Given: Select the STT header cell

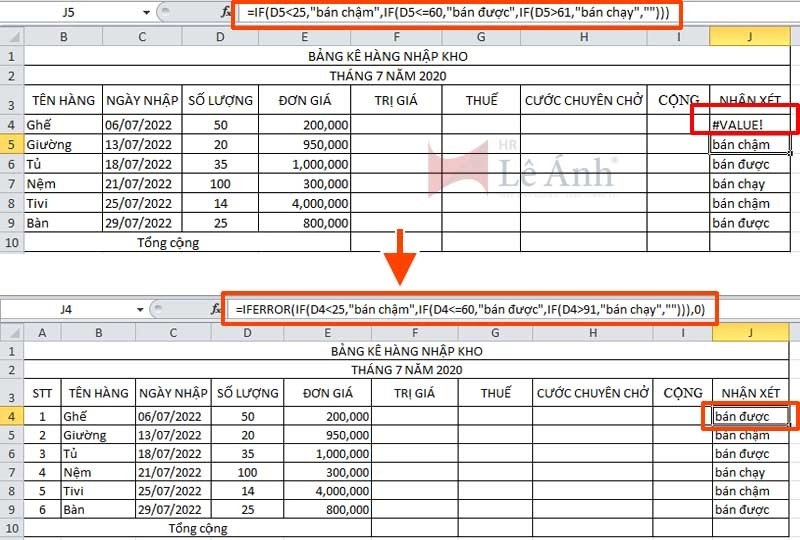Looking at the screenshot, I should tap(41, 393).
